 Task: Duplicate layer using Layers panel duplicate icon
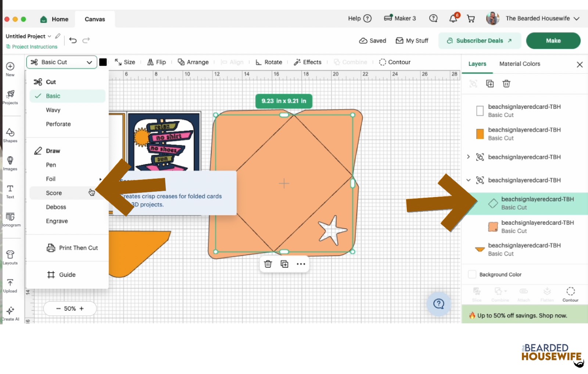pyautogui.click(x=490, y=83)
